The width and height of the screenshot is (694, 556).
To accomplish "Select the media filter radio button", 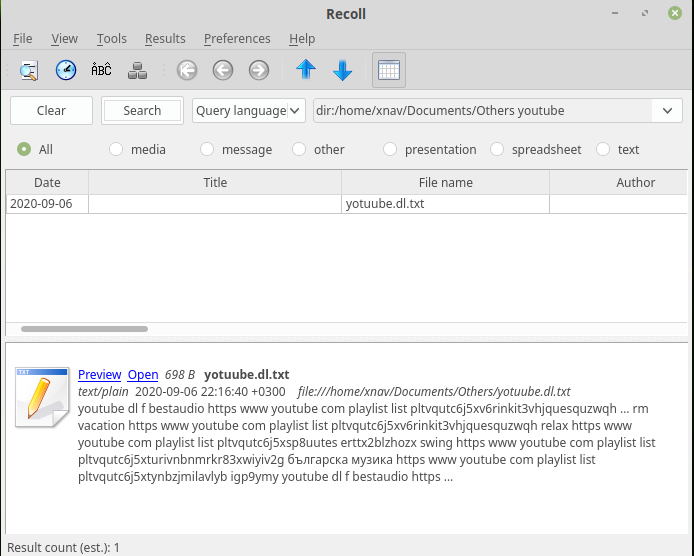I will pos(116,149).
